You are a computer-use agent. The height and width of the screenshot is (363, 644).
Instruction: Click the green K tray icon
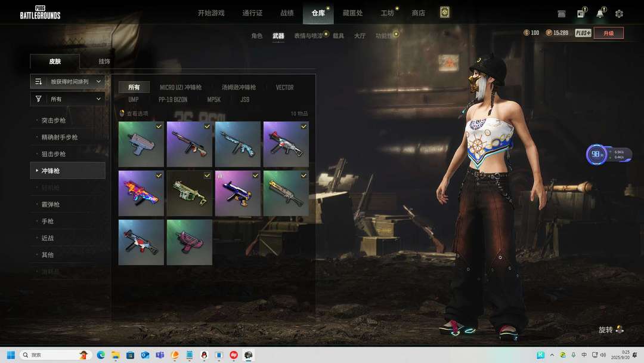pos(540,355)
